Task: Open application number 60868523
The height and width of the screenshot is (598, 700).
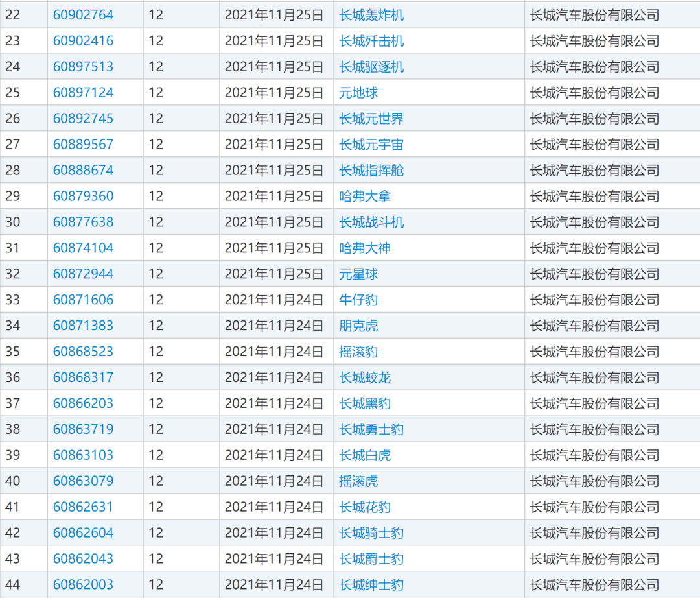Action: 83,352
